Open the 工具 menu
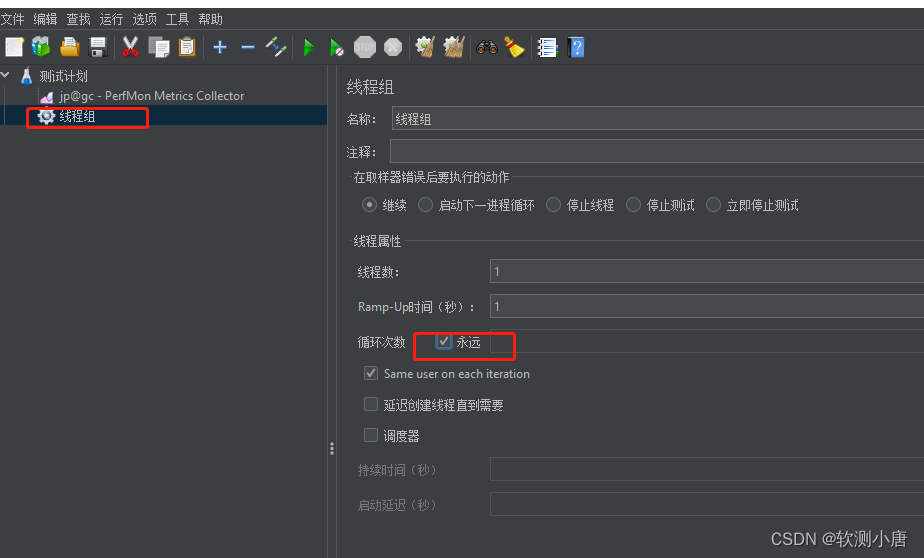Screen dimensions: 924x558 click(x=177, y=19)
